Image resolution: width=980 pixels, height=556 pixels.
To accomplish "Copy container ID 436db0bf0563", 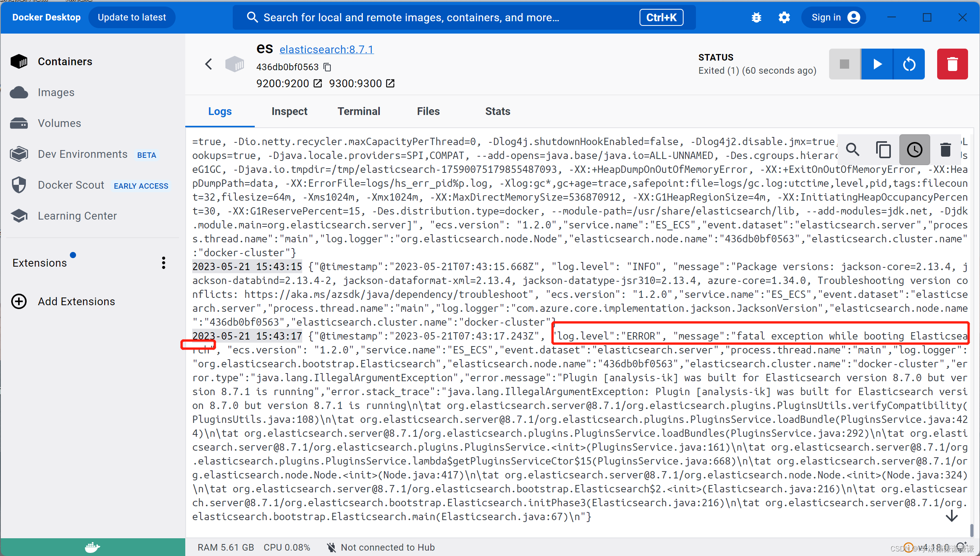I will tap(327, 67).
